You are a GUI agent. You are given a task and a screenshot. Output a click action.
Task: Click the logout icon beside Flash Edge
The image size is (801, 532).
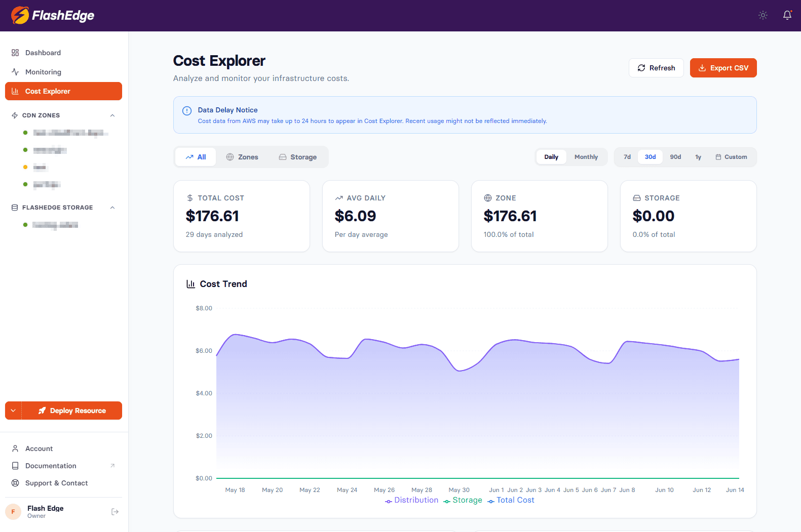[x=115, y=512]
